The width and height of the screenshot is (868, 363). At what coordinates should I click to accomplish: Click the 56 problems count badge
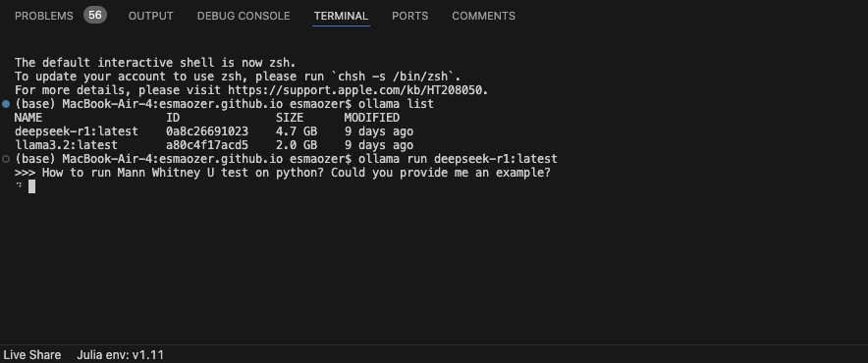tap(95, 16)
